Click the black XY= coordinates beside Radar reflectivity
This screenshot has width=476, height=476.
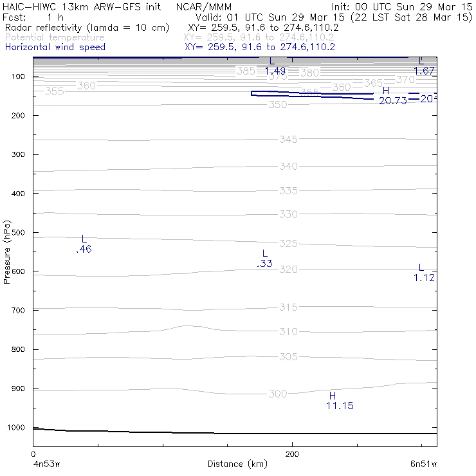point(263,28)
